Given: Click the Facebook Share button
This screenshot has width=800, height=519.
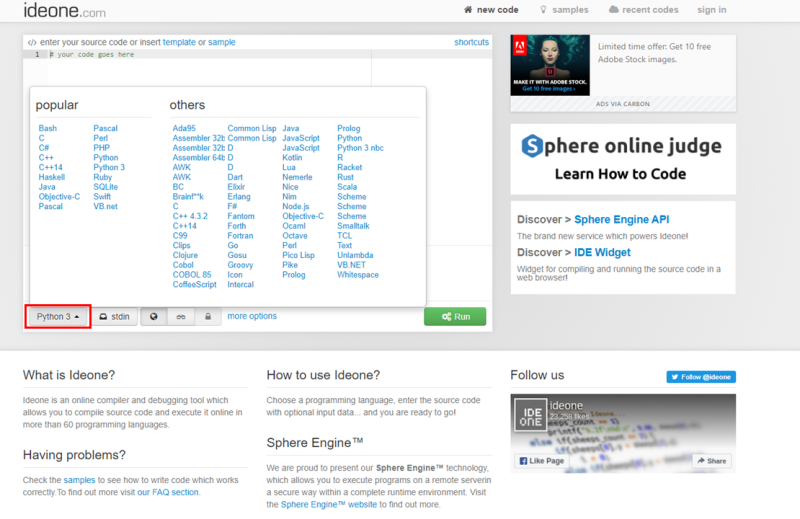Looking at the screenshot, I should 712,461.
